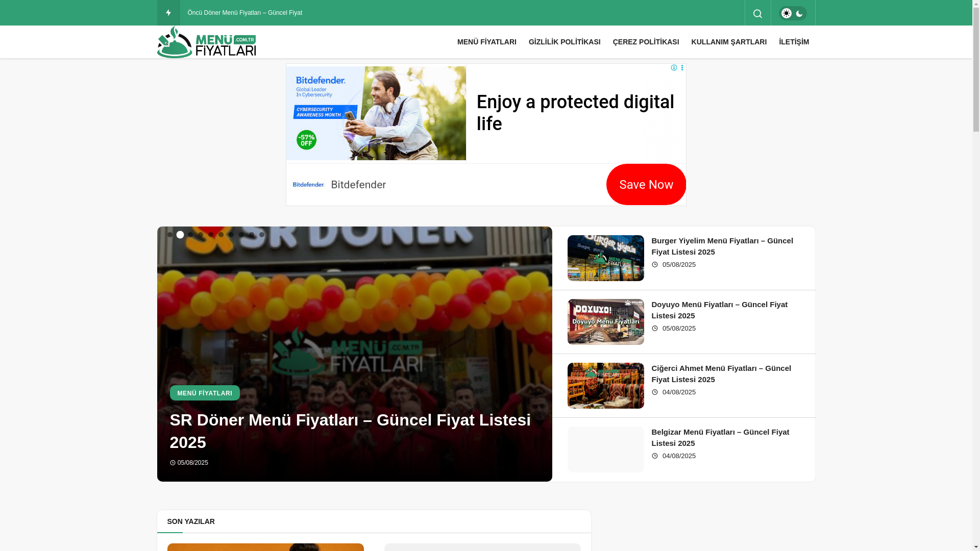Open the blank Belgizar thumbnail placeholder
980x551 pixels.
click(606, 449)
